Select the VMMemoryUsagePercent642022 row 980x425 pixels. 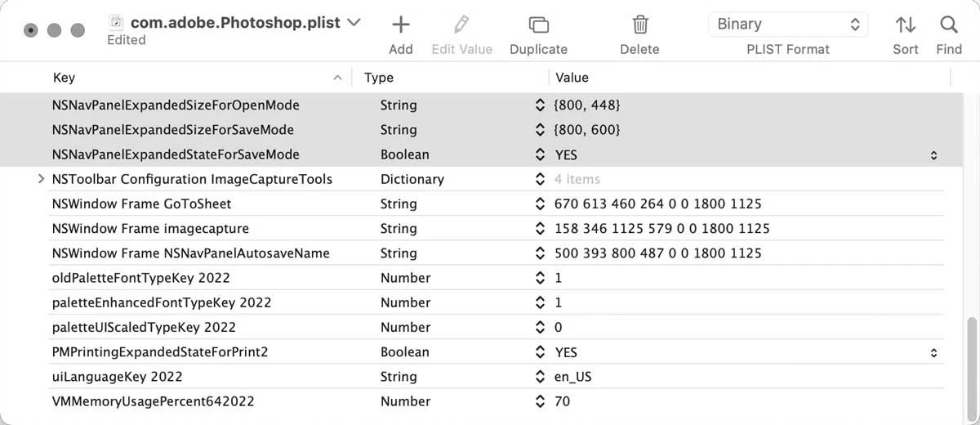153,401
